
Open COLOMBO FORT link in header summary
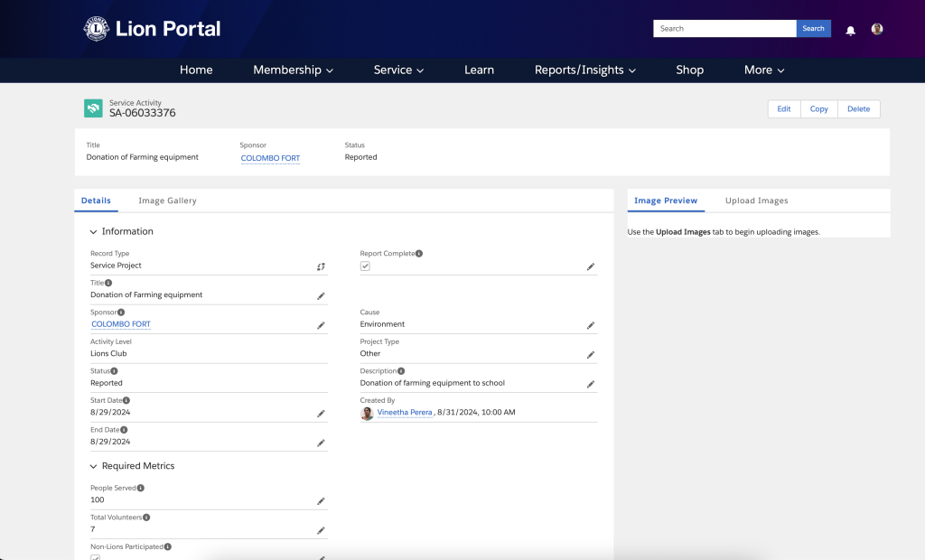click(270, 158)
